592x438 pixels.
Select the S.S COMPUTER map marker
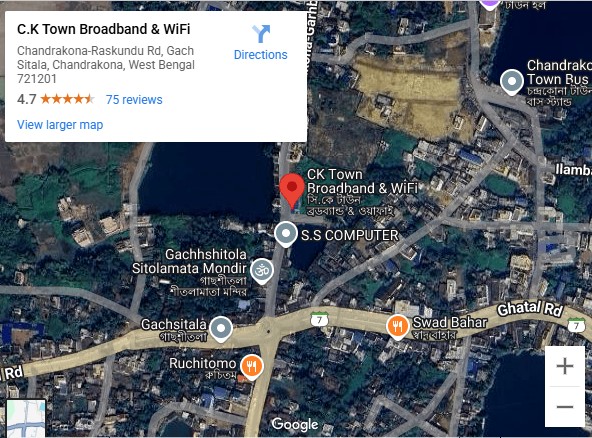point(286,234)
